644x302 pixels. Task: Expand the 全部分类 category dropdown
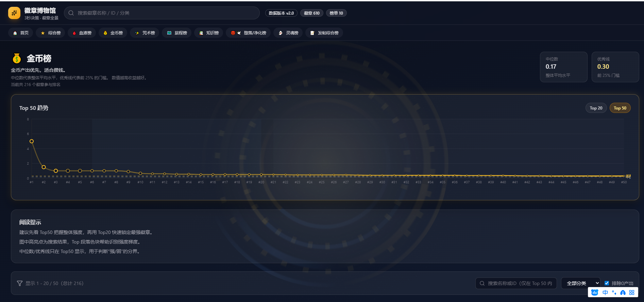(580, 283)
